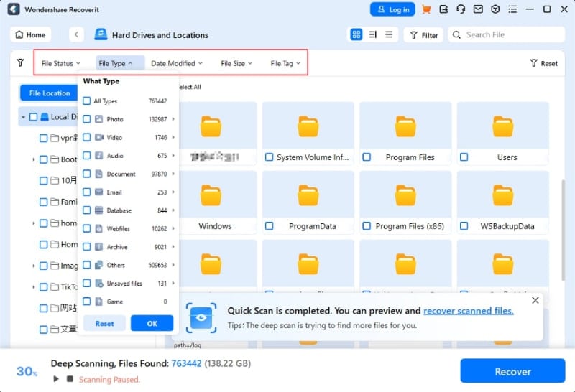Open the recover scanned files link
Screen dimensions: 575x392
coord(469,311)
